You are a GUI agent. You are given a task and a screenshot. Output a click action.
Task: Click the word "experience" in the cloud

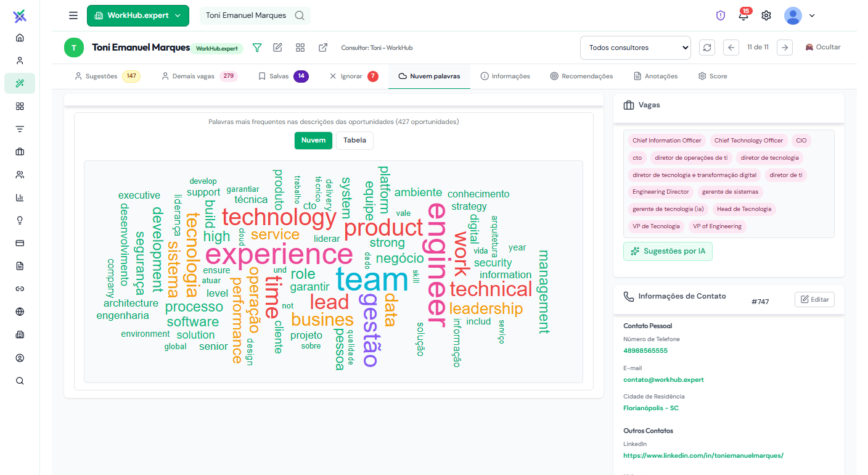279,254
